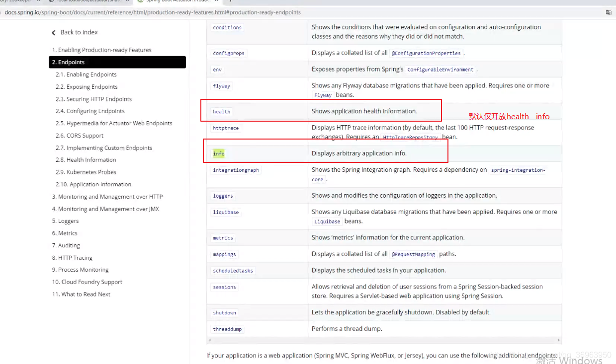Click the Liquibase beans inline code
This screenshot has width=616, height=364.
[327, 221]
